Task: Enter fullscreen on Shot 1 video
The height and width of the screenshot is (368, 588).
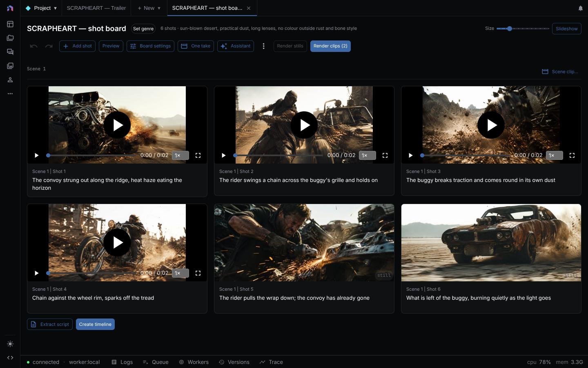Action: tap(198, 155)
